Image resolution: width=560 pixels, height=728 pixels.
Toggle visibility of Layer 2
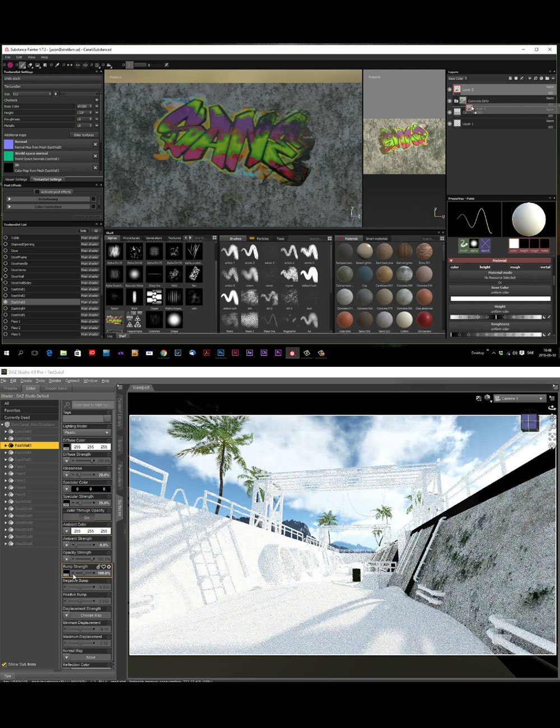click(450, 89)
